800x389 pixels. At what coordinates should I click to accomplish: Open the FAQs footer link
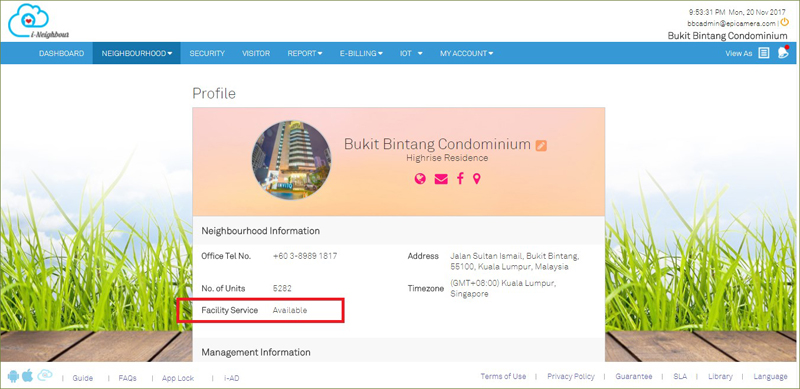click(128, 378)
